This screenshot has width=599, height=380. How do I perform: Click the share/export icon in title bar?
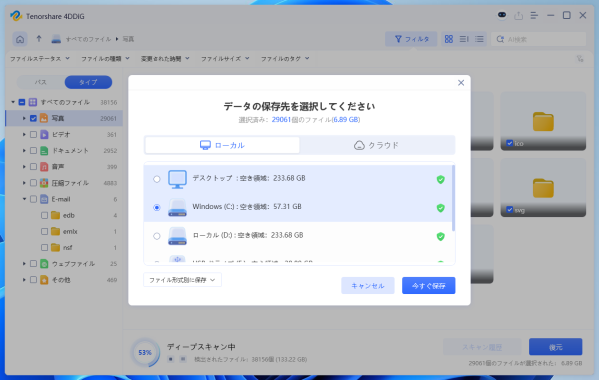coord(518,16)
